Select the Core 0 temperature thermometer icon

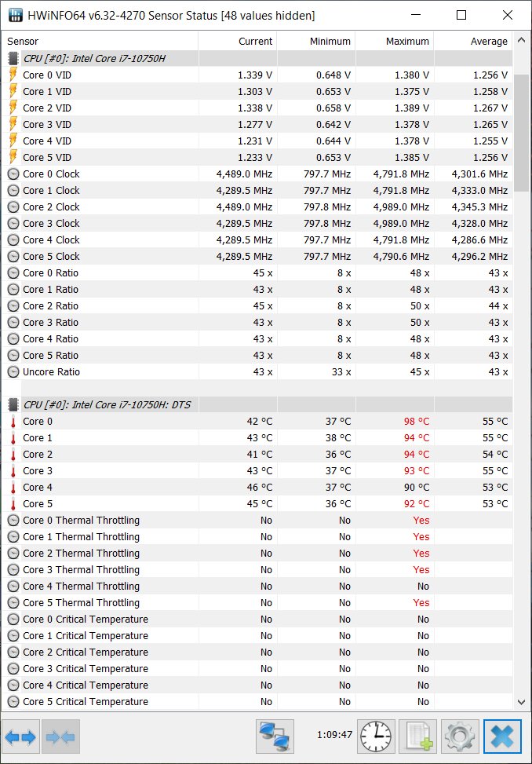(13, 422)
